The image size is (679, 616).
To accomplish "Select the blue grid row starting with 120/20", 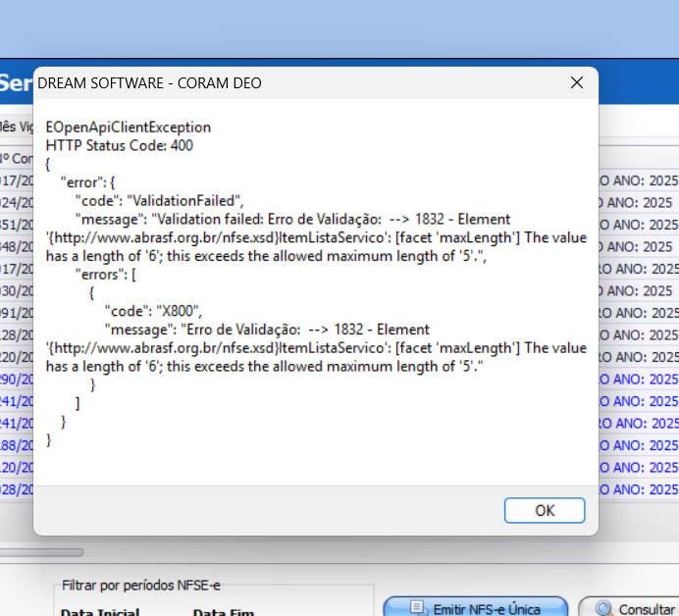I will [x=17, y=467].
